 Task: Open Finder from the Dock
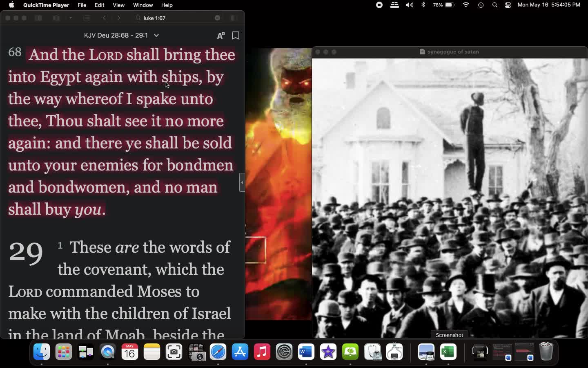tap(42, 352)
